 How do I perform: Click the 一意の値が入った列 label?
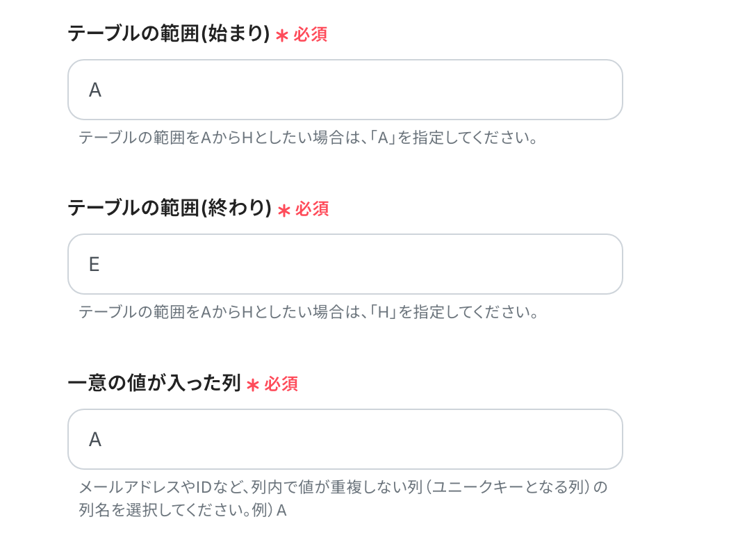pos(154,384)
